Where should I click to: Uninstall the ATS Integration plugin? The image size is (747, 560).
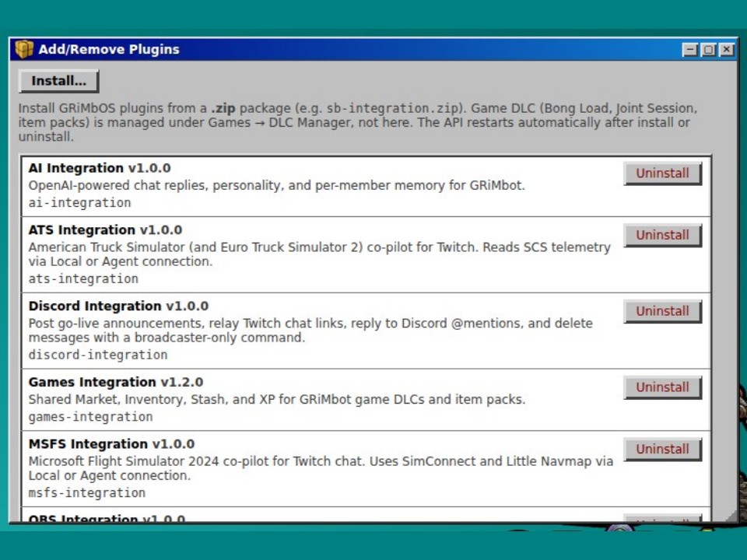click(x=663, y=235)
